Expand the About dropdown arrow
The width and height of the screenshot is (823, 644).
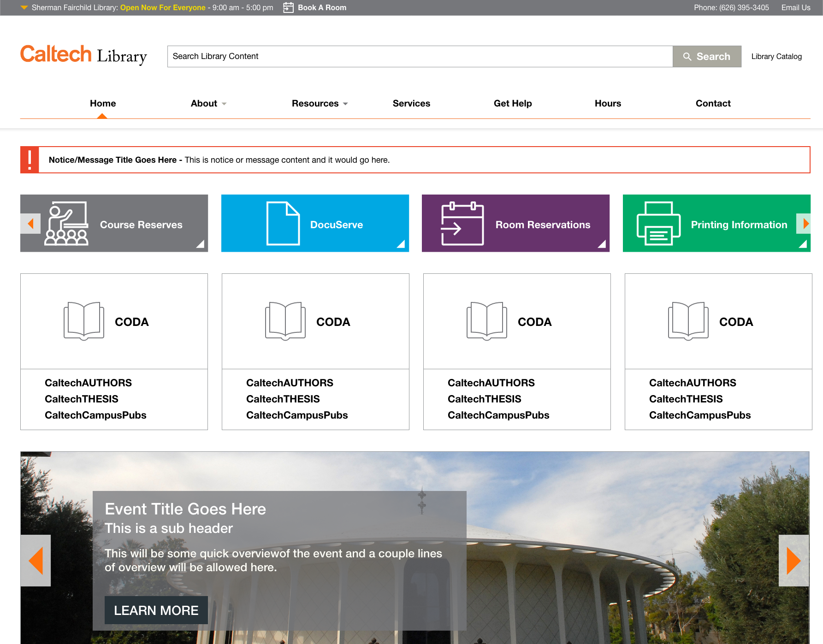click(x=224, y=104)
